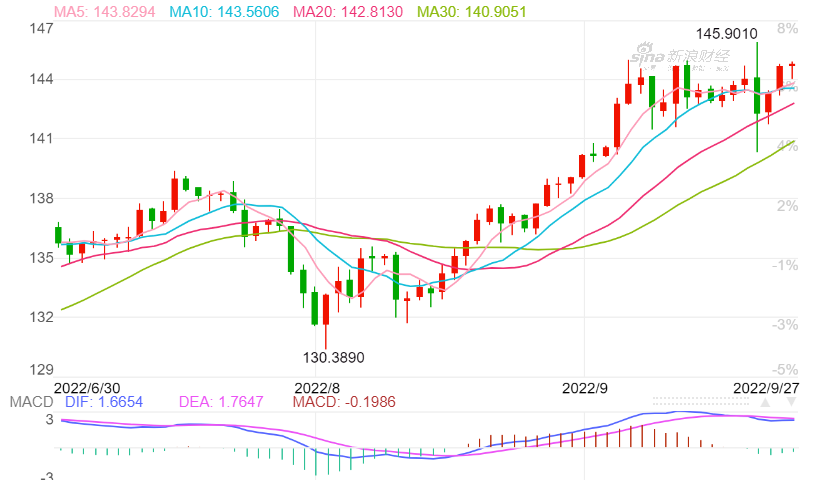Click the MA5: 143.8294 legend label
Screen dimensions: 818x480
pos(104,11)
